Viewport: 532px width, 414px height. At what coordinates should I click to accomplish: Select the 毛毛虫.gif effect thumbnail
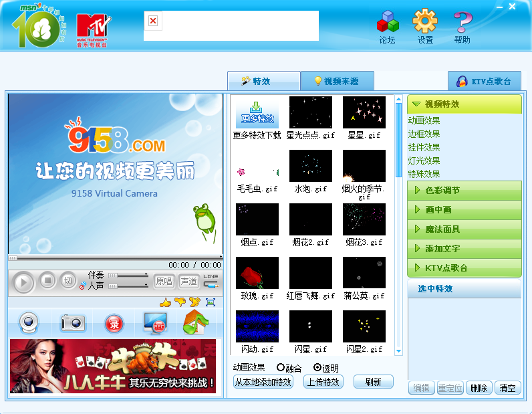pos(257,166)
